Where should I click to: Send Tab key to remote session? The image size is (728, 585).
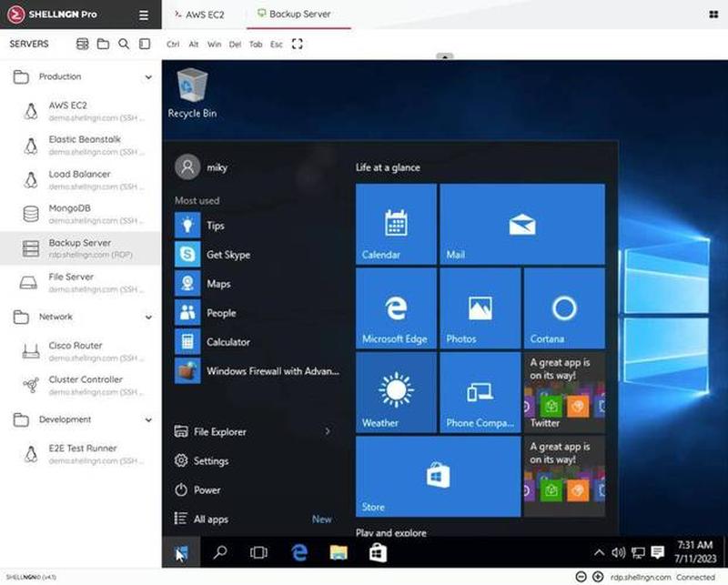tap(256, 44)
